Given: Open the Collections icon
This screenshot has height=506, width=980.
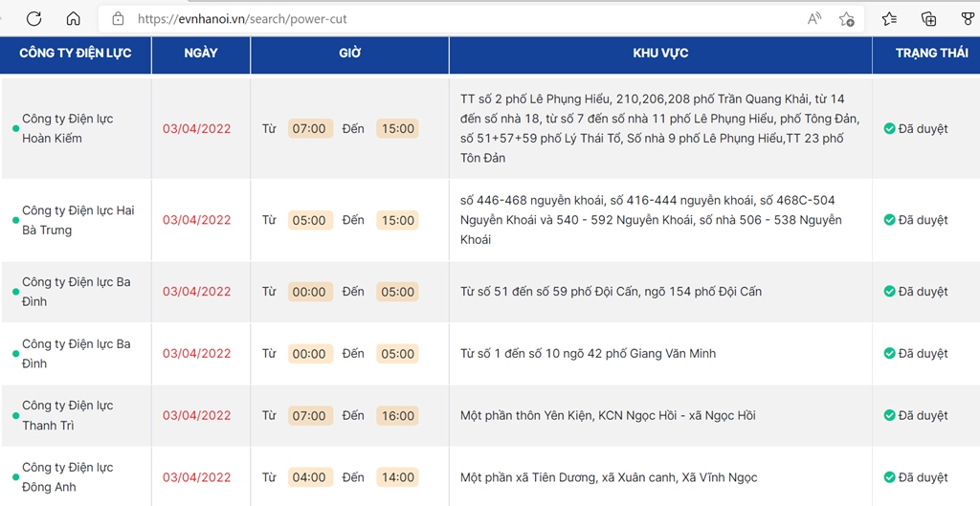Looking at the screenshot, I should point(928,19).
